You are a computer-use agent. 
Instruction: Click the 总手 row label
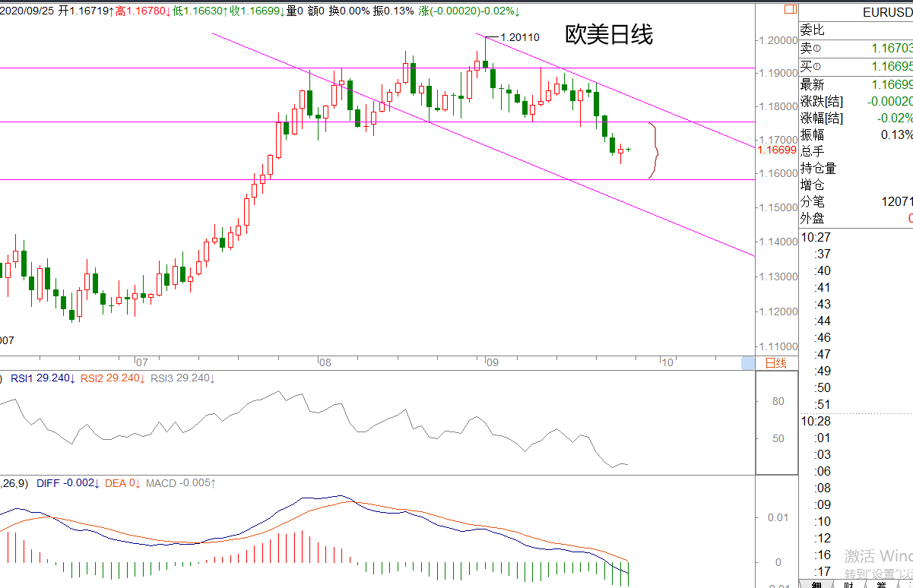point(812,151)
